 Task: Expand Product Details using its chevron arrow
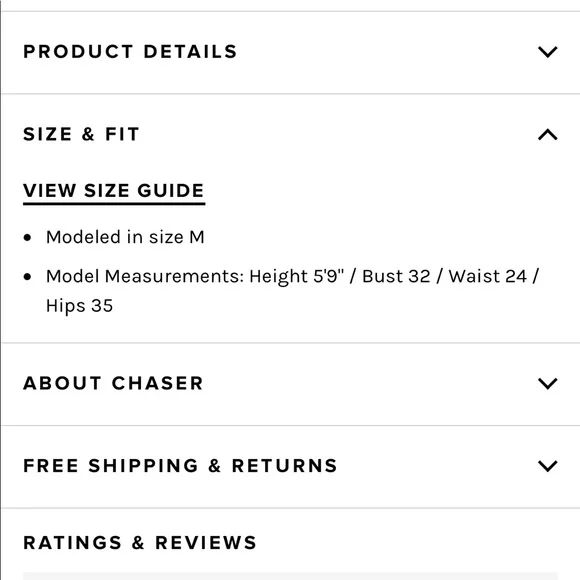pos(547,52)
